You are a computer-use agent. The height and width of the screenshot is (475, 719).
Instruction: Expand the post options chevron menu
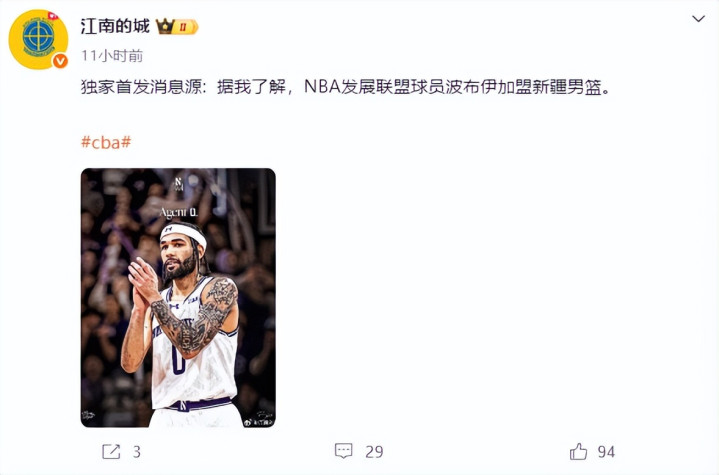pos(698,19)
